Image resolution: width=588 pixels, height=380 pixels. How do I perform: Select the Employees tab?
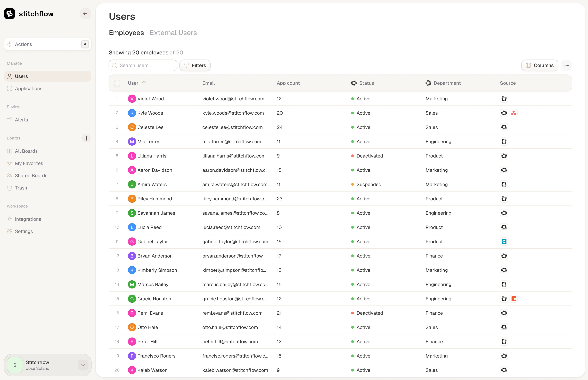126,33
